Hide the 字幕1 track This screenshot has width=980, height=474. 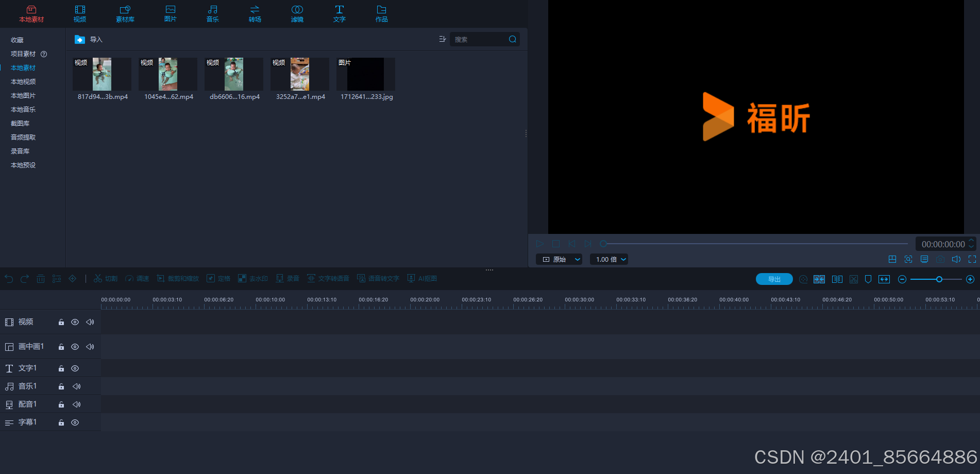tap(75, 422)
